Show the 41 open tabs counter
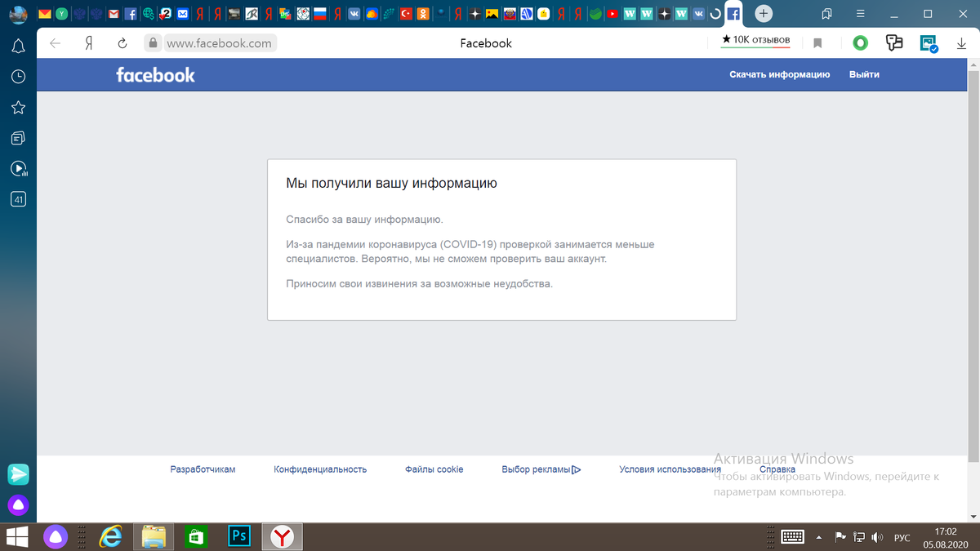 [18, 198]
